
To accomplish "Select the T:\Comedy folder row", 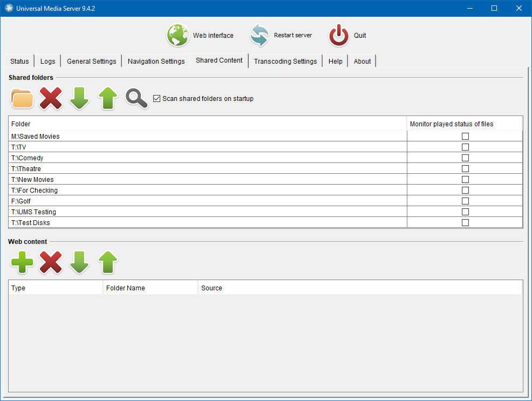I will click(208, 158).
